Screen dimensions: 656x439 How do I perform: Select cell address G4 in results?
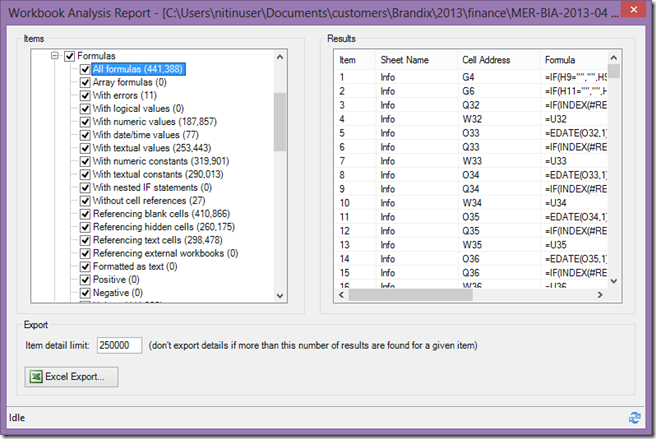click(x=468, y=77)
